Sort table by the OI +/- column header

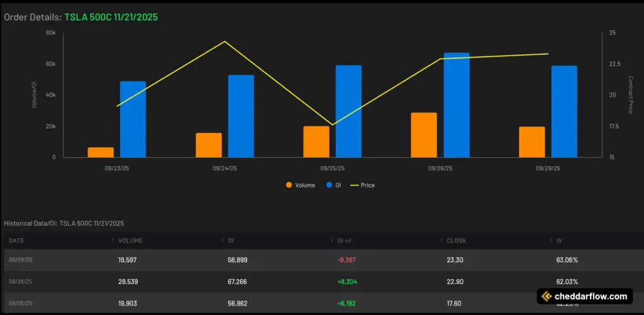(345, 241)
